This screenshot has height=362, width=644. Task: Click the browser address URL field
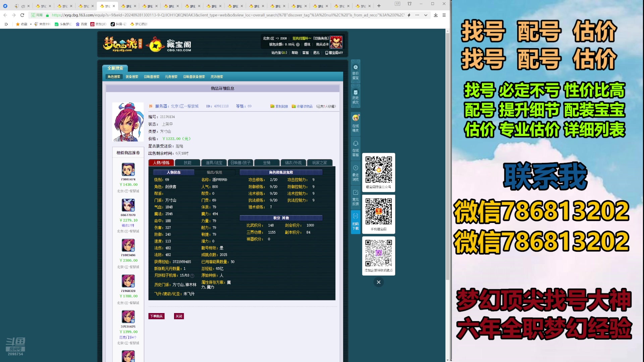(x=228, y=15)
